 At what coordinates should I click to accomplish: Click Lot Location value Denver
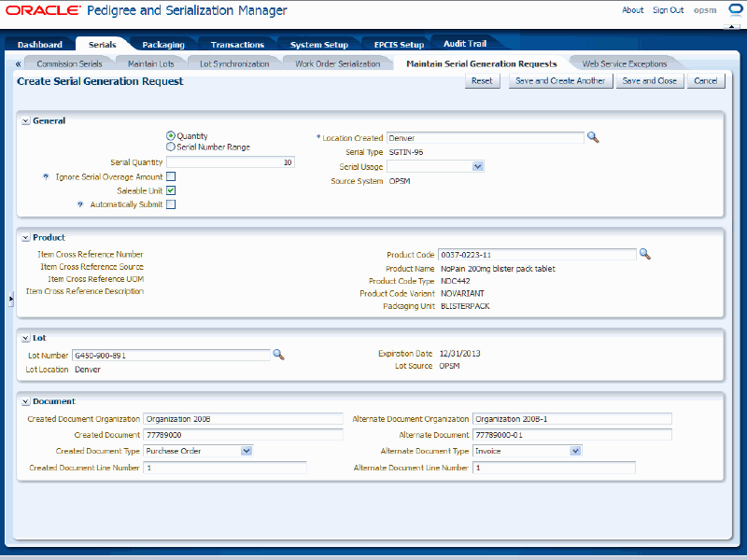point(88,370)
